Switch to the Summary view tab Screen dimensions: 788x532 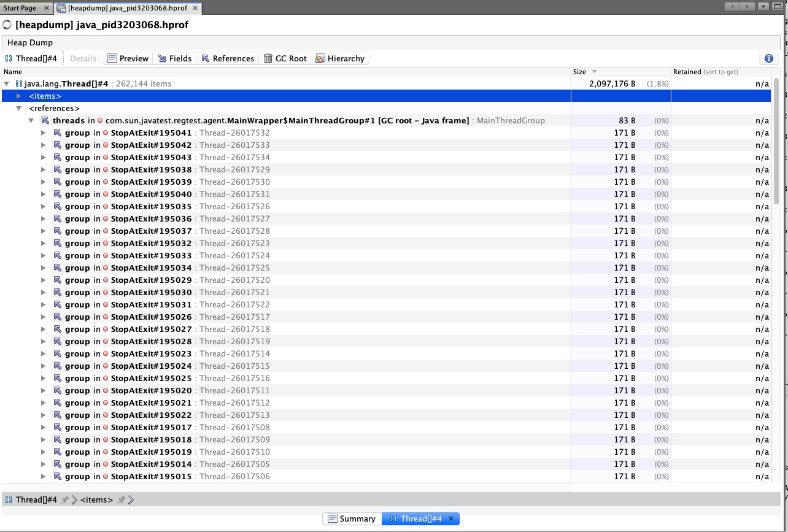coord(352,519)
